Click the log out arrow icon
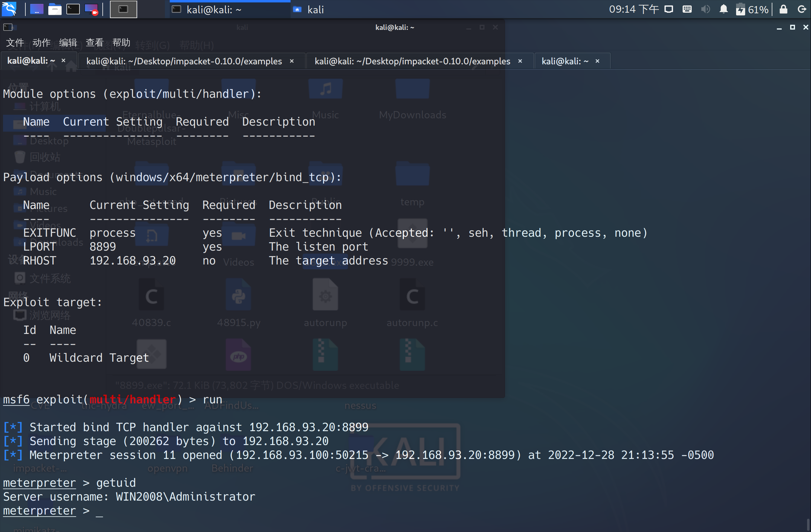Viewport: 811px width, 532px height. point(802,9)
